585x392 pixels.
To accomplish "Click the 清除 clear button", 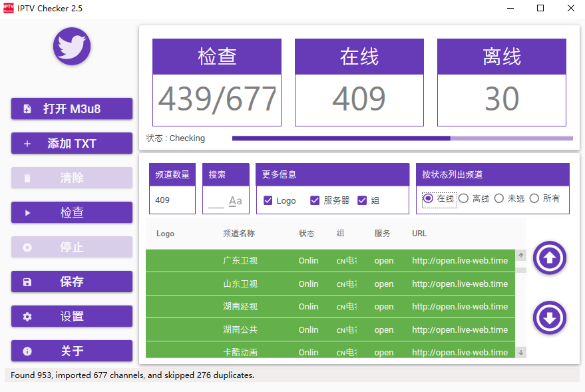I will [72, 178].
